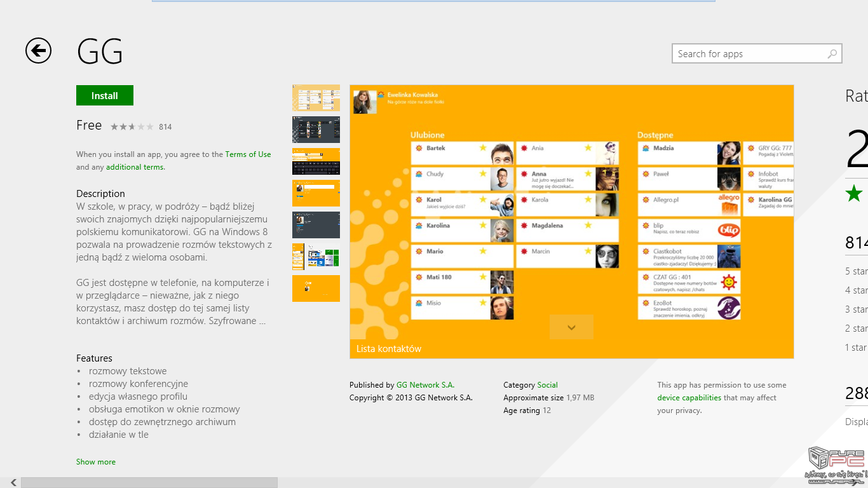Click the Infobot contact entry
868x488 pixels.
[x=768, y=179]
